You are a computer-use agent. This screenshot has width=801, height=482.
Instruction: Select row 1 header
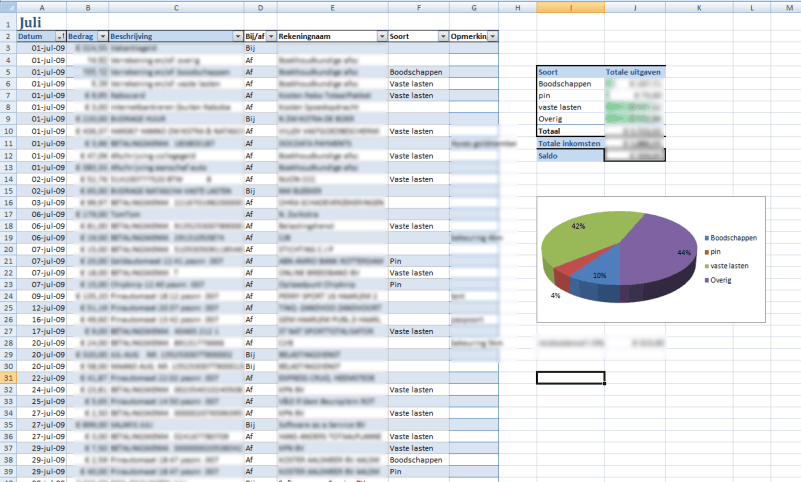click(8, 22)
